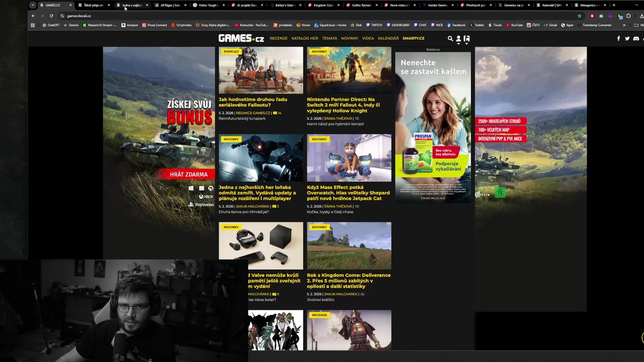Screen dimensions: 644x362
Task: Open the apps grid icon in bookmarks bar
Action: tap(33, 25)
